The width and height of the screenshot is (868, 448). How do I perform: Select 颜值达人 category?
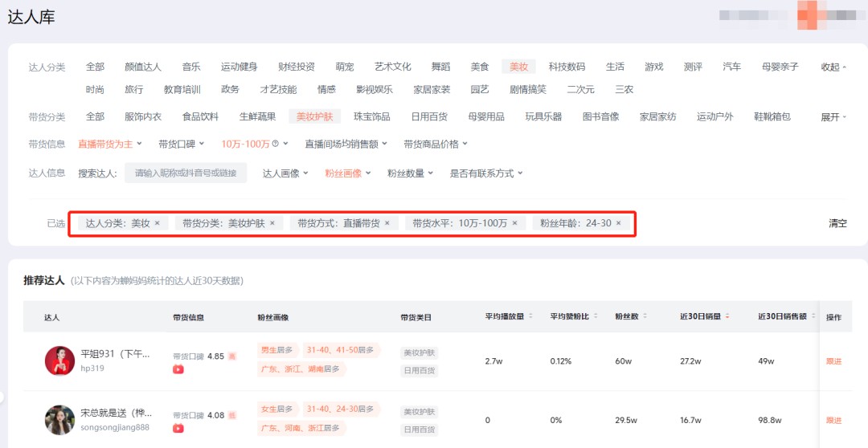(x=143, y=67)
